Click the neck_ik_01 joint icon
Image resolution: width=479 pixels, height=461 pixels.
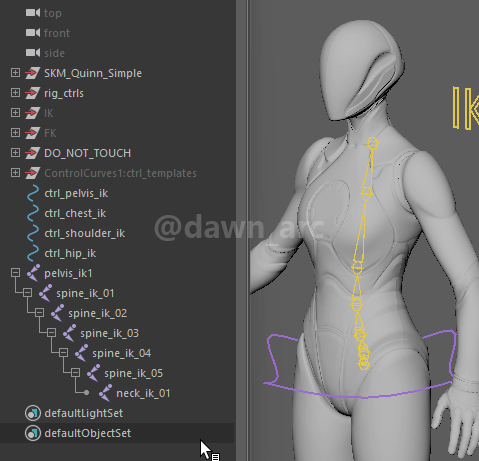click(x=105, y=393)
